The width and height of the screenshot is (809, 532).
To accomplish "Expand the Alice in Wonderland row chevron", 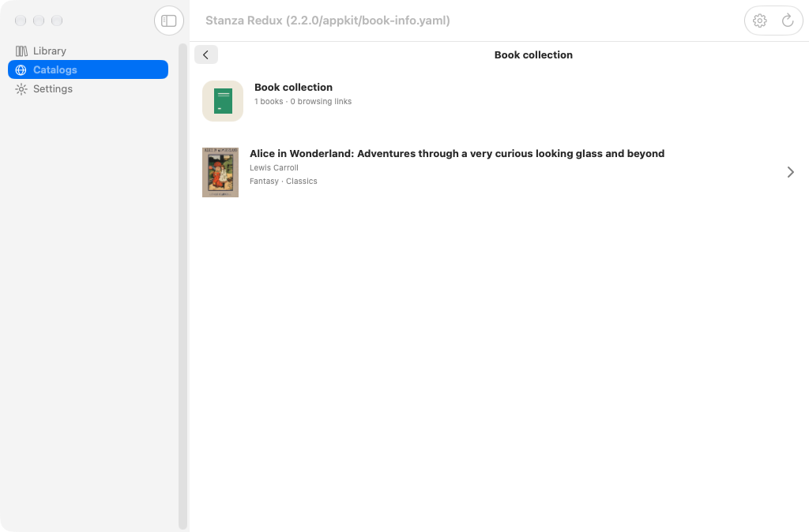I will pos(790,172).
